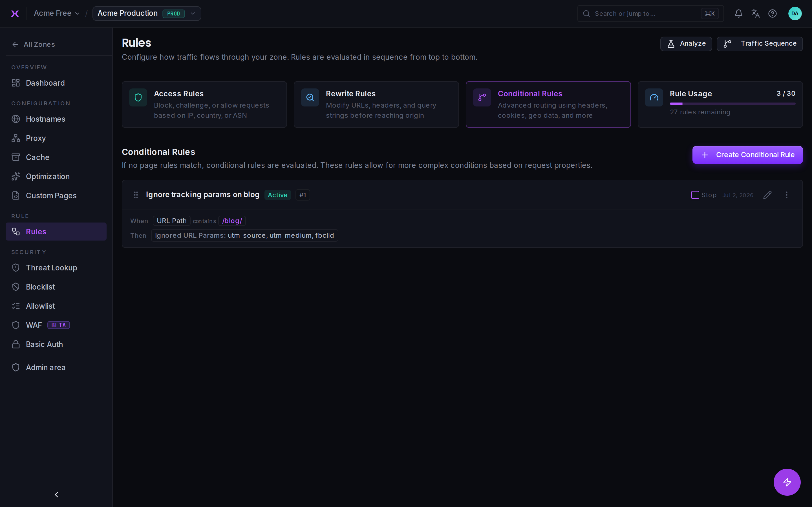This screenshot has height=507, width=812.
Task: Switch to the Access Rules tab
Action: pos(204,104)
